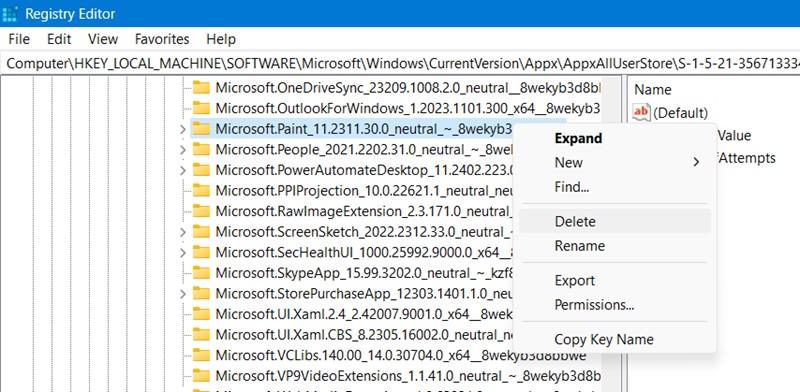Viewport: 800px width, 392px height.
Task: Select the Microsoft.People_2021.2202.31.0 key
Action: point(363,150)
